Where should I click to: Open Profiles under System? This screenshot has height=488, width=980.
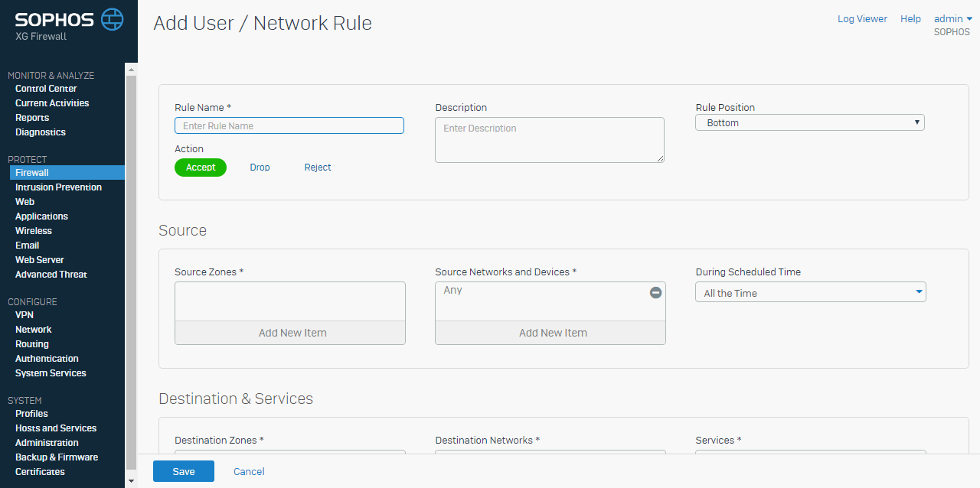tap(31, 414)
